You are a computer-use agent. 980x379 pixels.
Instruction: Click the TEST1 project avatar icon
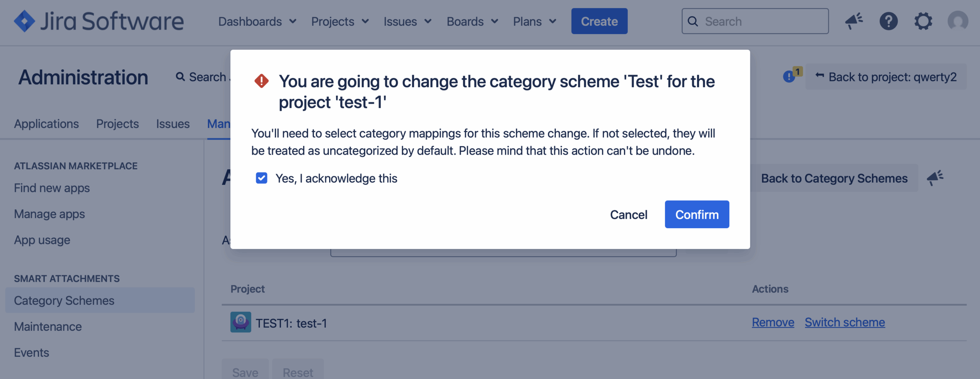tap(240, 322)
